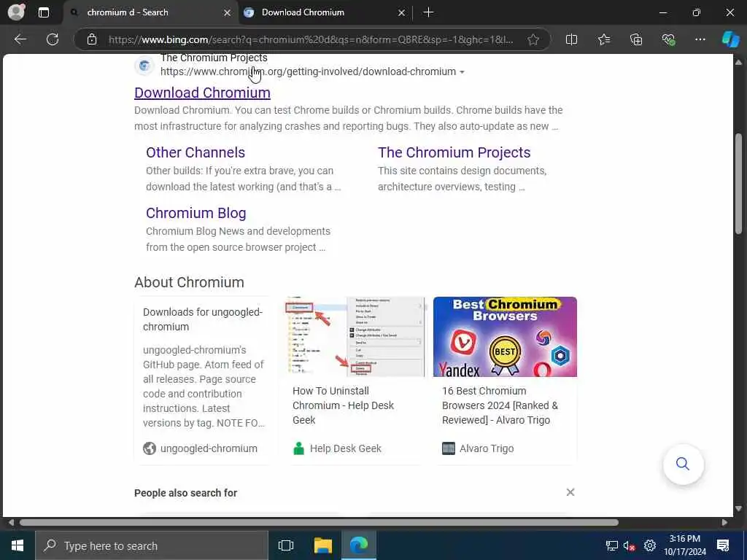
Task: Switch to 'chromium d - Search' tab
Action: [150, 13]
